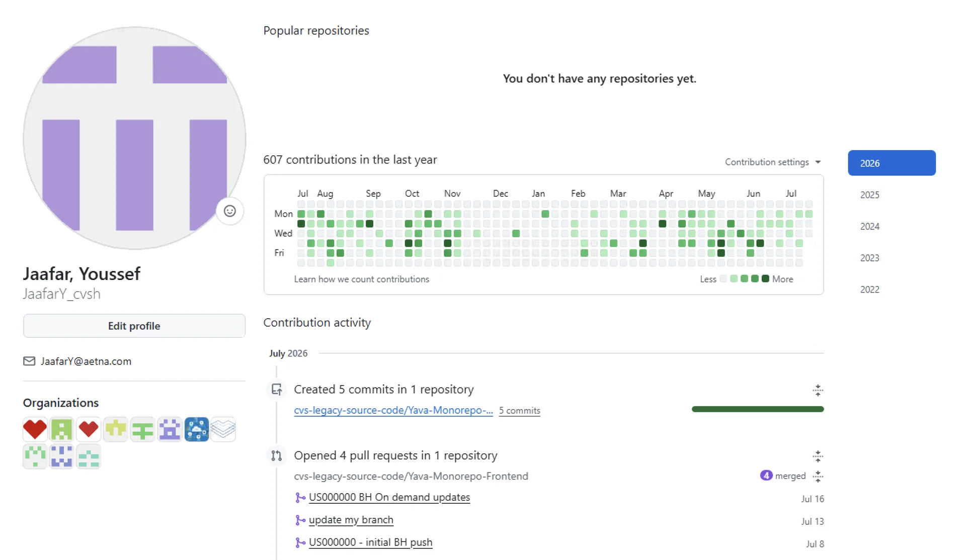Open the blue cloud organization avatar
Viewport: 966px width, 560px height.
coord(196,429)
